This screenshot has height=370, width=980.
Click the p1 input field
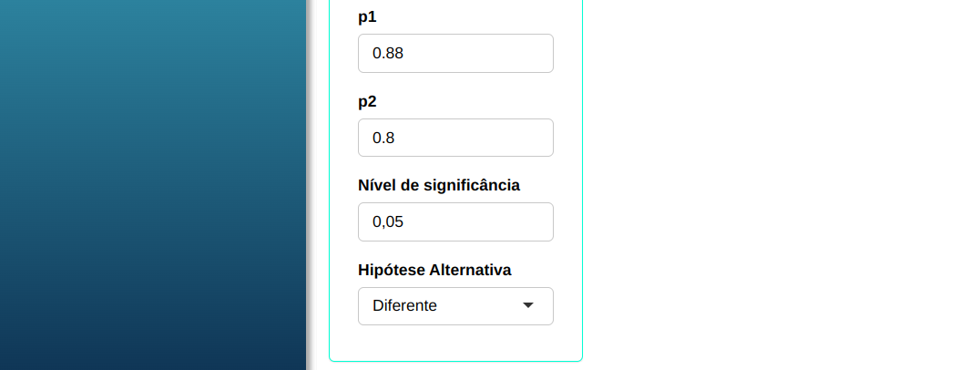(x=455, y=54)
